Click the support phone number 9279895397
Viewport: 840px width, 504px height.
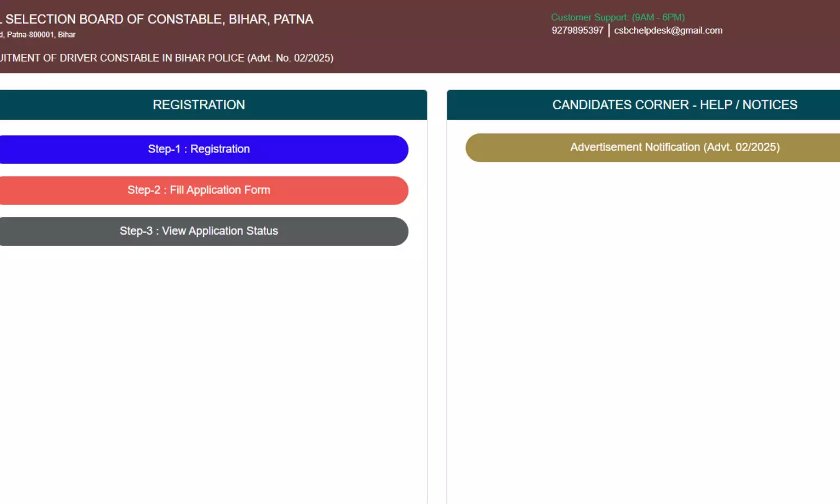pyautogui.click(x=577, y=30)
